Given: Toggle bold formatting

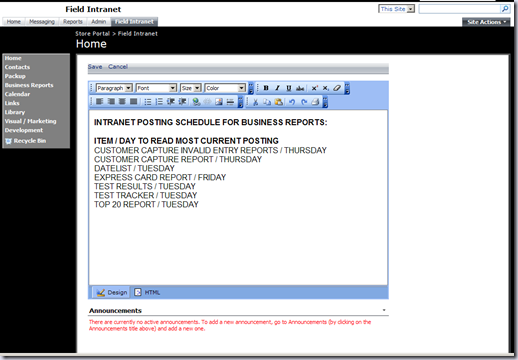Looking at the screenshot, I should 266,88.
